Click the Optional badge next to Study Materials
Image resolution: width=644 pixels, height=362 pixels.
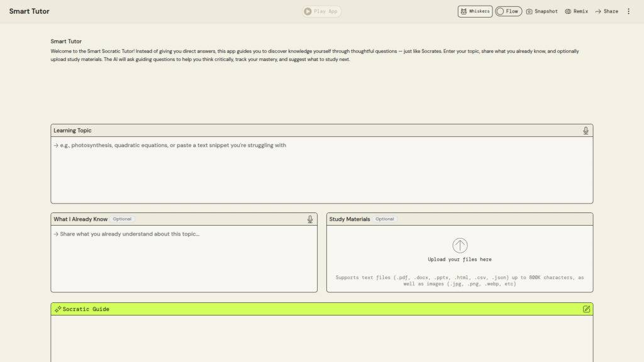click(x=385, y=219)
